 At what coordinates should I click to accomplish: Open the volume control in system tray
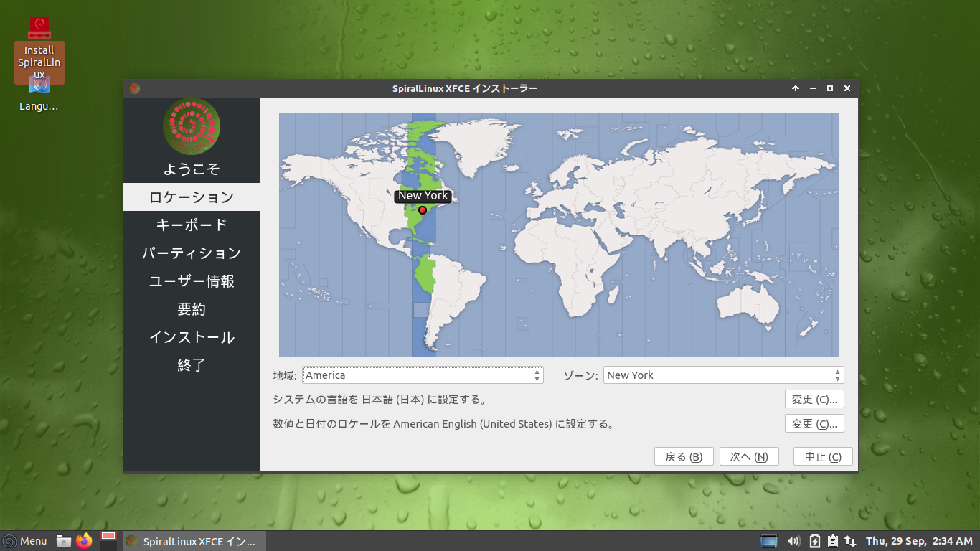(x=793, y=541)
